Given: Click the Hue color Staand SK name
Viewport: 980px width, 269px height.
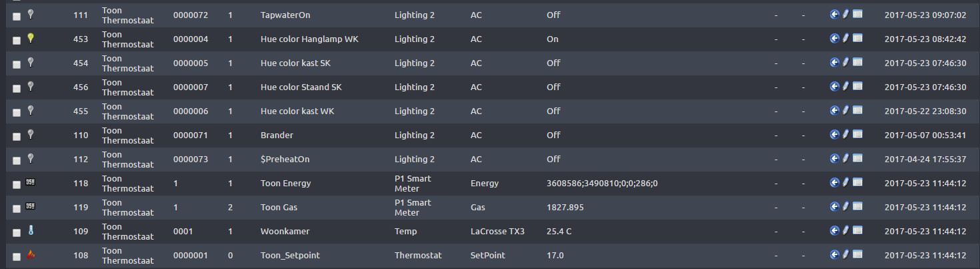Looking at the screenshot, I should (301, 87).
